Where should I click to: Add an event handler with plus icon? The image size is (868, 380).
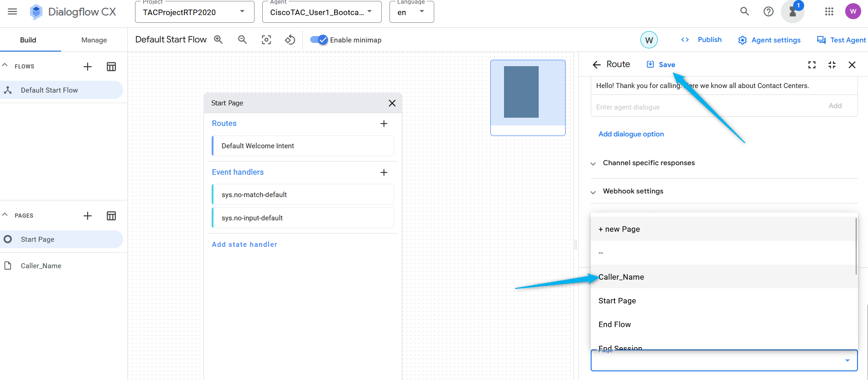384,172
